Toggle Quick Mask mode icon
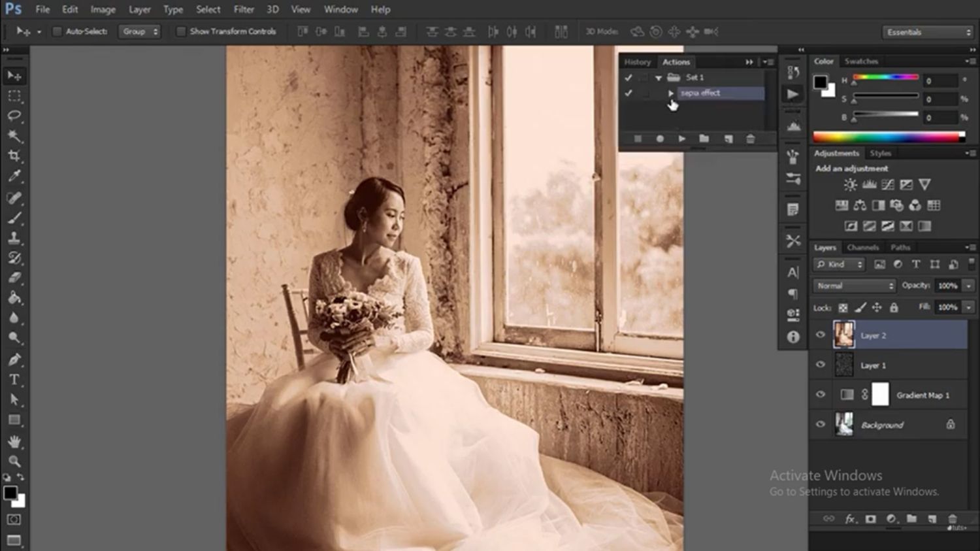The height and width of the screenshot is (551, 980). pyautogui.click(x=14, y=520)
